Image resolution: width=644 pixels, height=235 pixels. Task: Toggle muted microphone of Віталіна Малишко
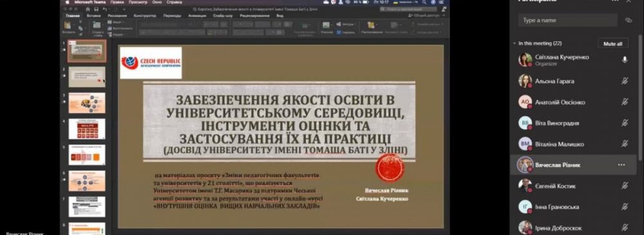pos(625,144)
